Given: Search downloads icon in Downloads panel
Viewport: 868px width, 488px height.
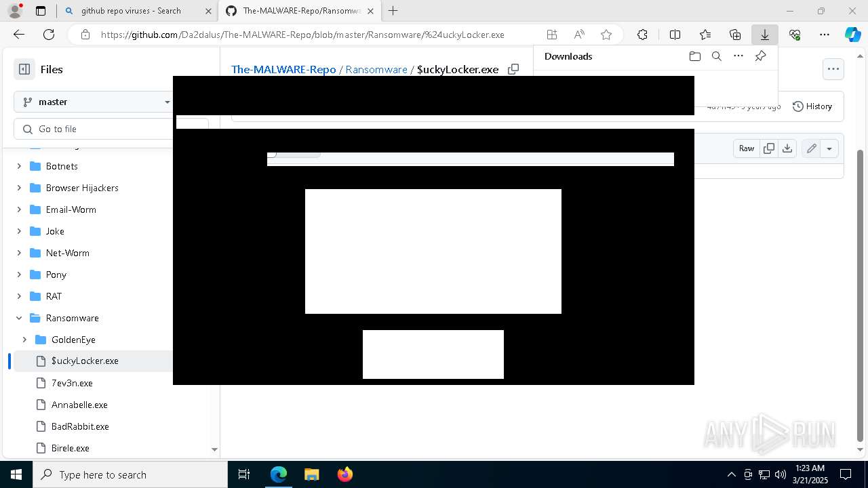Looking at the screenshot, I should [x=716, y=56].
